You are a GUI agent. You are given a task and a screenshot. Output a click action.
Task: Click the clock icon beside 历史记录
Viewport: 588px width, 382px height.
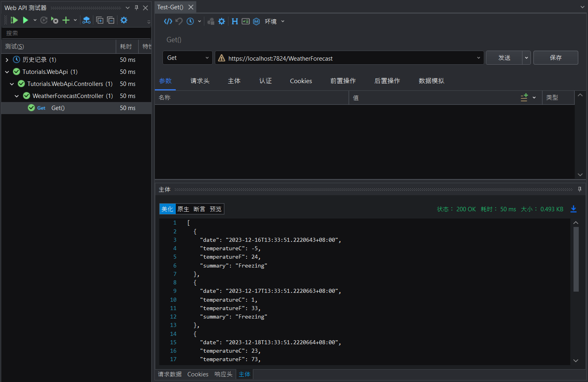click(x=16, y=59)
